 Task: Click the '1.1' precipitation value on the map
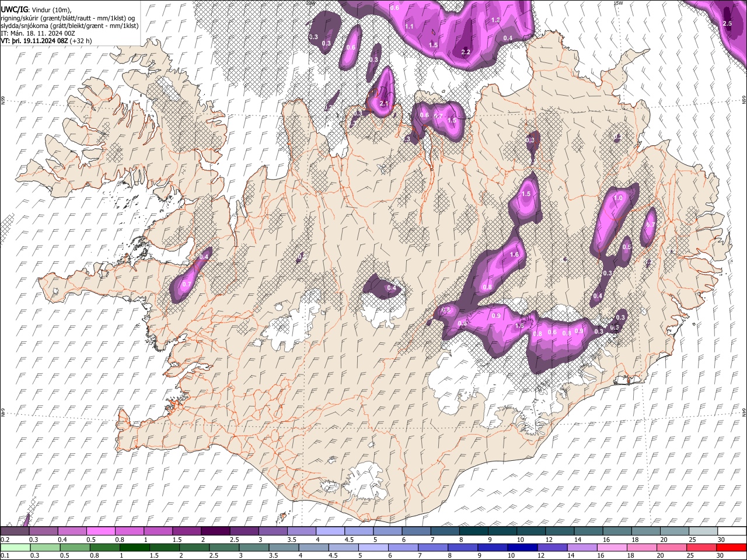[410, 26]
